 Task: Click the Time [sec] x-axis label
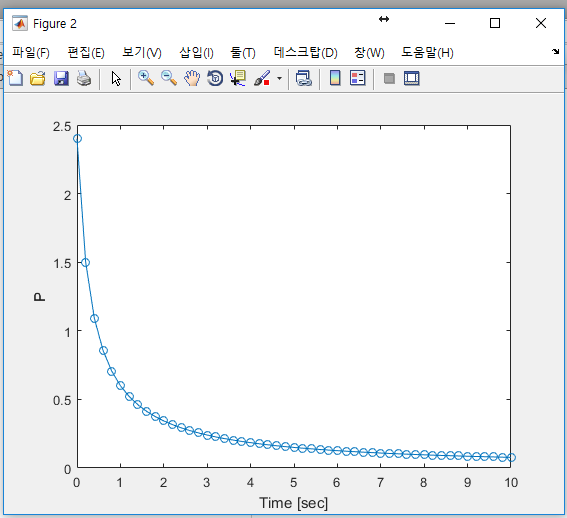294,503
